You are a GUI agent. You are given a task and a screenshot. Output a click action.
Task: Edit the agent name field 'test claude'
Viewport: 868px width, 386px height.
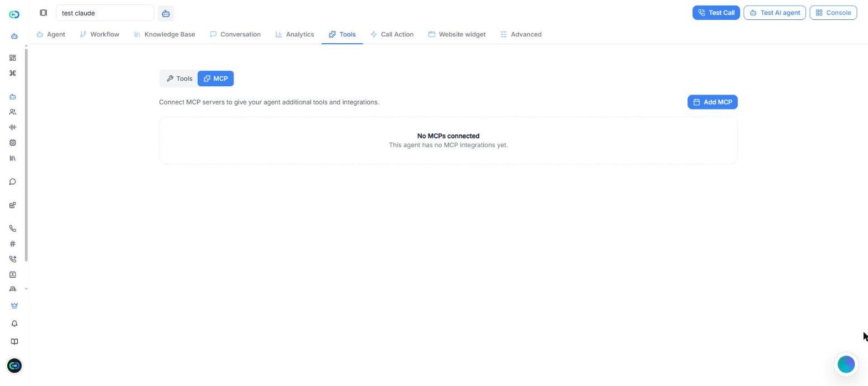pos(105,13)
